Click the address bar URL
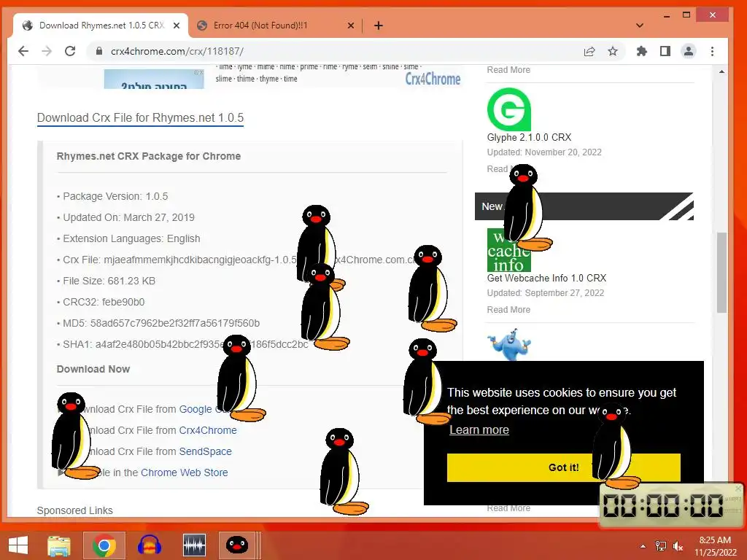 coord(177,52)
